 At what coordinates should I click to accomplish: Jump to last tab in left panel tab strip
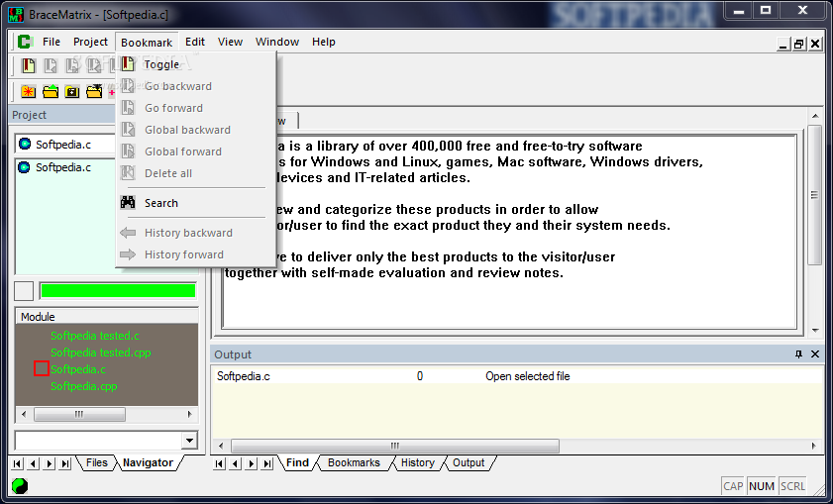64,463
